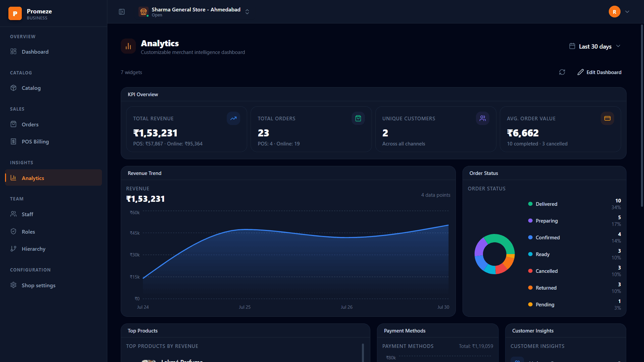This screenshot has height=362, width=644.
Task: Click the Analytics bar chart header icon
Action: 128,46
